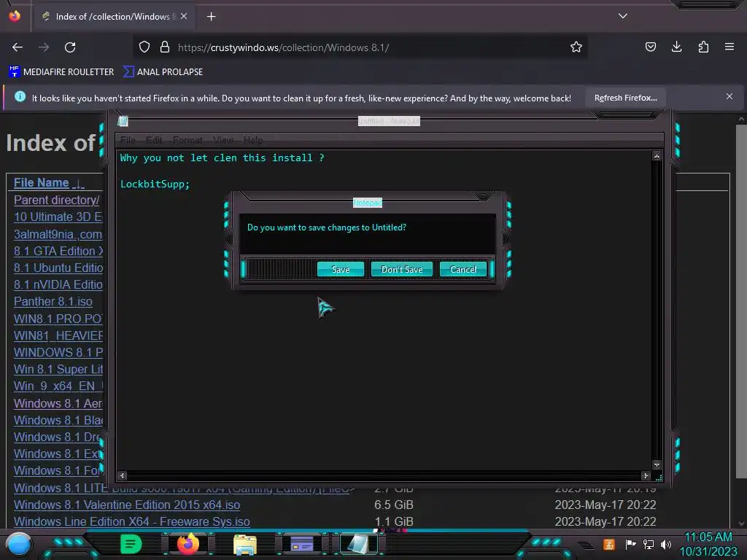Image resolution: width=747 pixels, height=560 pixels.
Task: Open the ANAL PROLAPSE bookmark
Action: click(163, 72)
